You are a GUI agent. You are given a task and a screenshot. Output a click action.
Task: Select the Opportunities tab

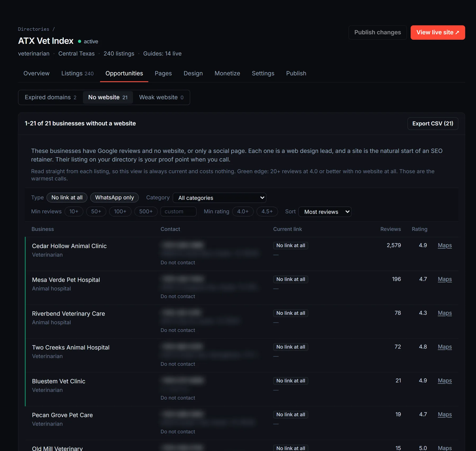(124, 74)
